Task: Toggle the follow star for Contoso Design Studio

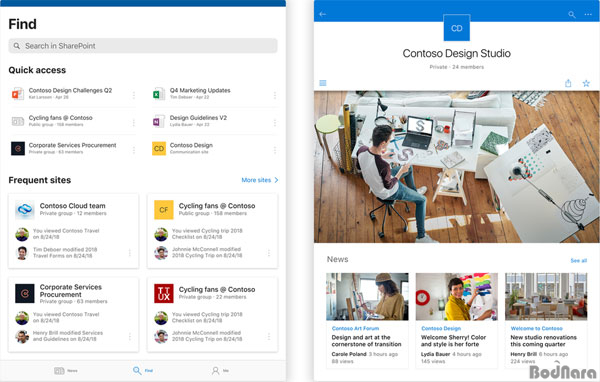Action: (586, 83)
